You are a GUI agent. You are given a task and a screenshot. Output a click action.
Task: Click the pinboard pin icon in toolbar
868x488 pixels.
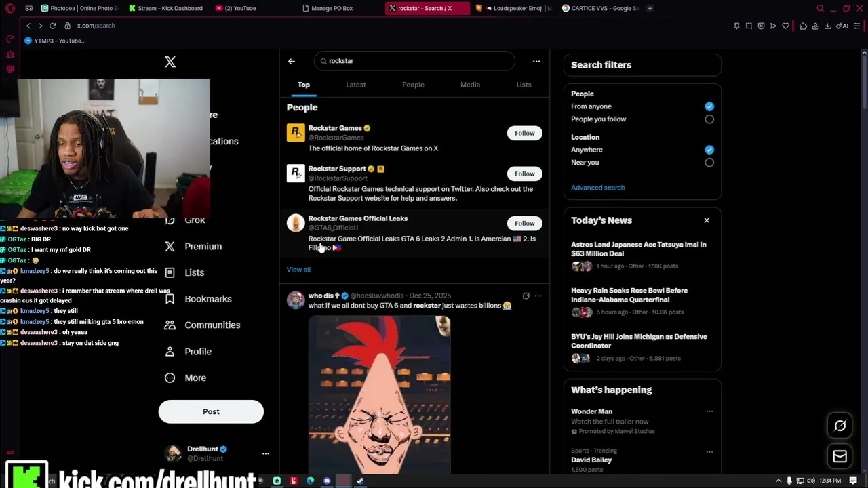[736, 26]
